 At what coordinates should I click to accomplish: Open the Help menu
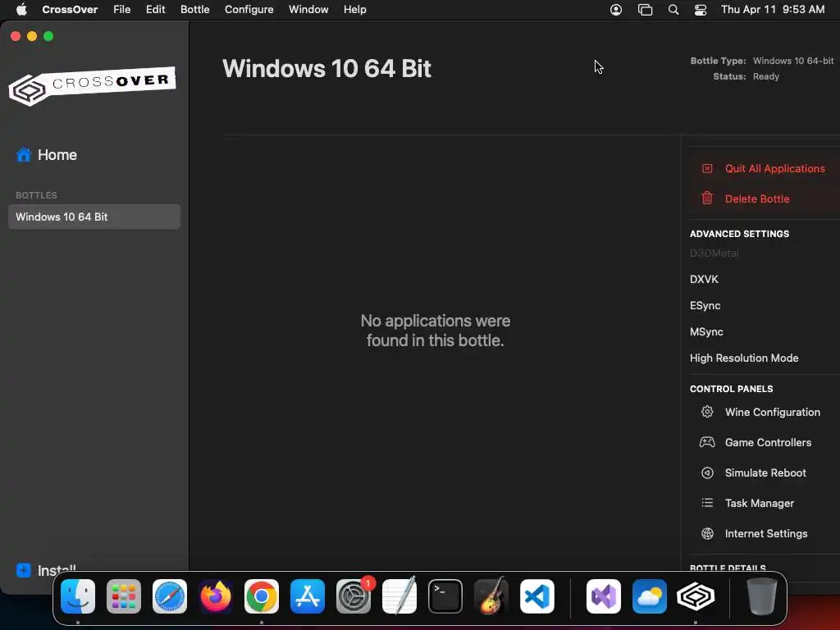[354, 10]
